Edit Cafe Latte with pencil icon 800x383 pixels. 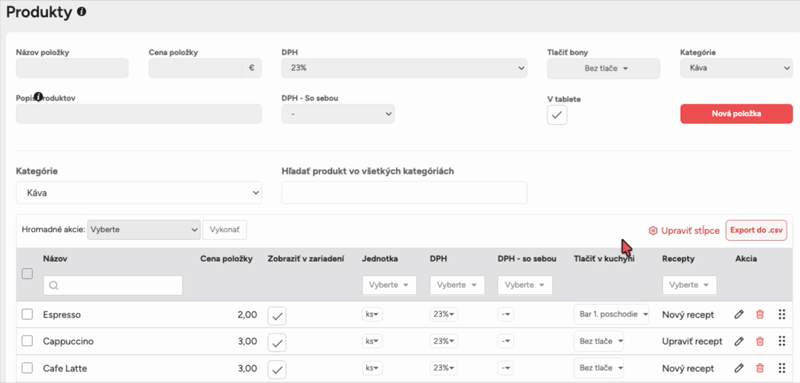point(739,368)
